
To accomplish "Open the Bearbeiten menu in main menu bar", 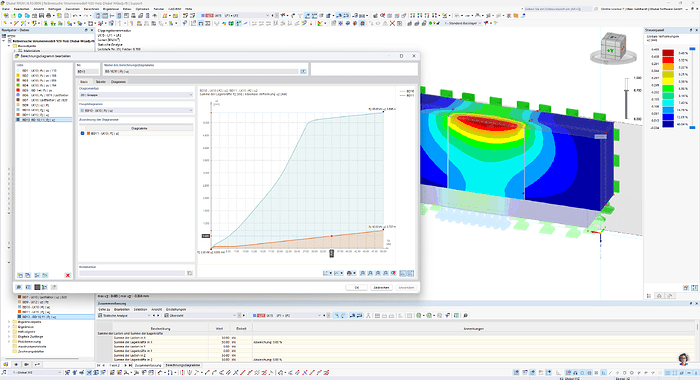I will [21, 8].
